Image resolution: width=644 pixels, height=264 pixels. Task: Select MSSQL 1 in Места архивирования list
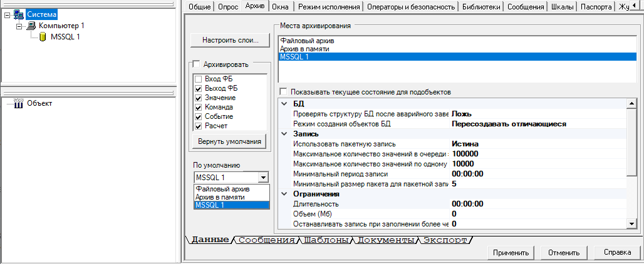[457, 57]
